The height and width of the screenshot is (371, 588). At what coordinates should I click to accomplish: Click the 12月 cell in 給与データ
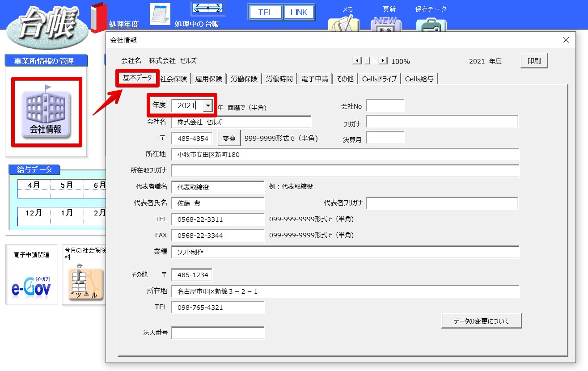pyautogui.click(x=34, y=213)
